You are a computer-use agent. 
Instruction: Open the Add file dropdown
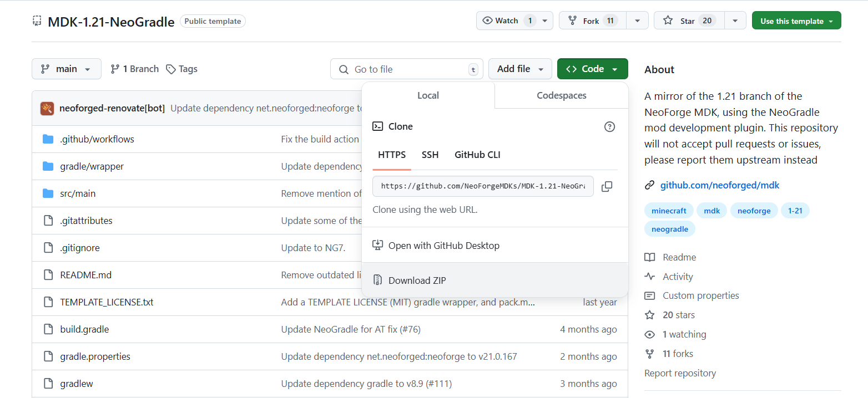coord(519,69)
